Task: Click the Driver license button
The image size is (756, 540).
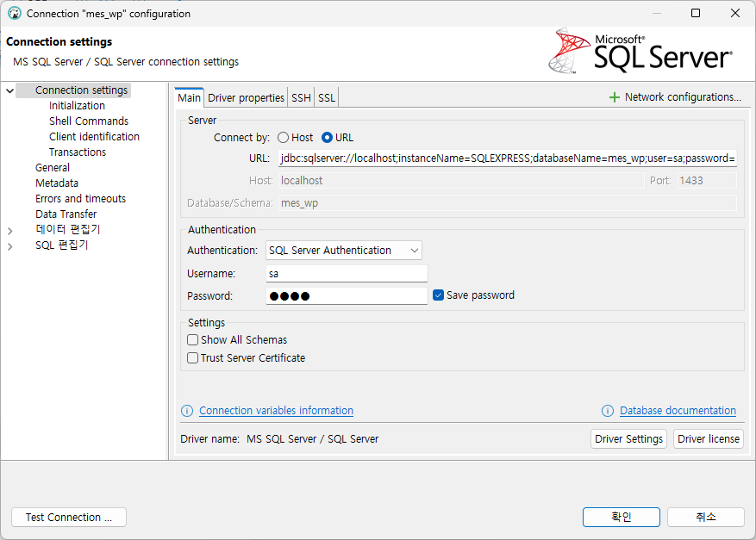Action: pos(709,439)
